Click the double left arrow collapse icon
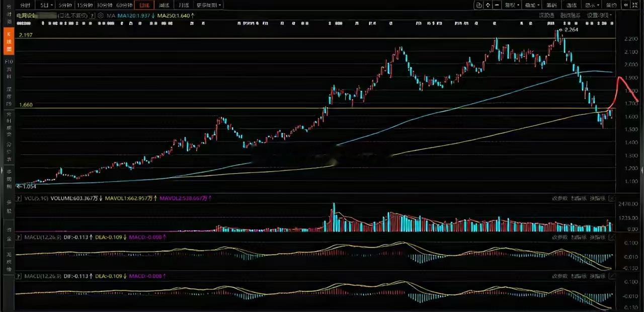Screen dimensions: 644x312 point(626,5)
